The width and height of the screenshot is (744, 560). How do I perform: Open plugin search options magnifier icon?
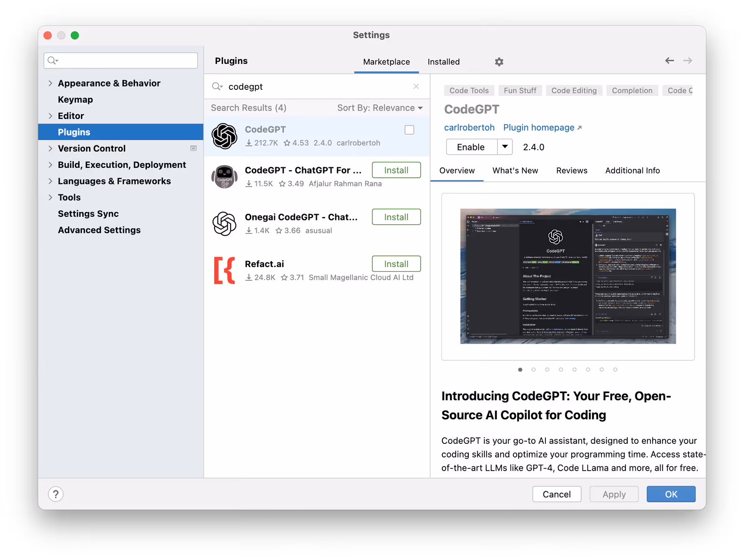pos(217,87)
